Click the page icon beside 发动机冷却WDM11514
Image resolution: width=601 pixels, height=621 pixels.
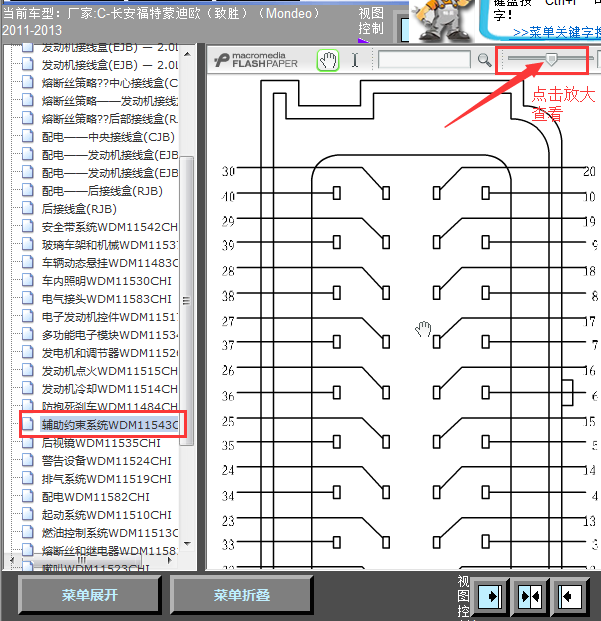(28, 388)
